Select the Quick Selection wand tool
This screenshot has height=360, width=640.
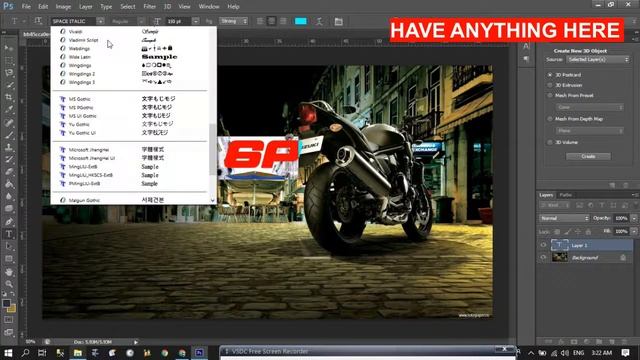click(9, 85)
